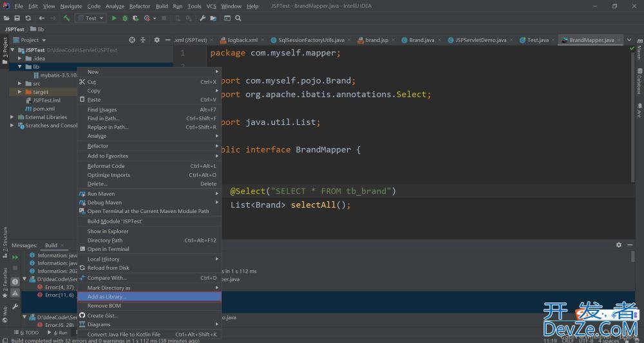Choose Add as Library from context menu
This screenshot has height=343, width=644.
pos(149,296)
